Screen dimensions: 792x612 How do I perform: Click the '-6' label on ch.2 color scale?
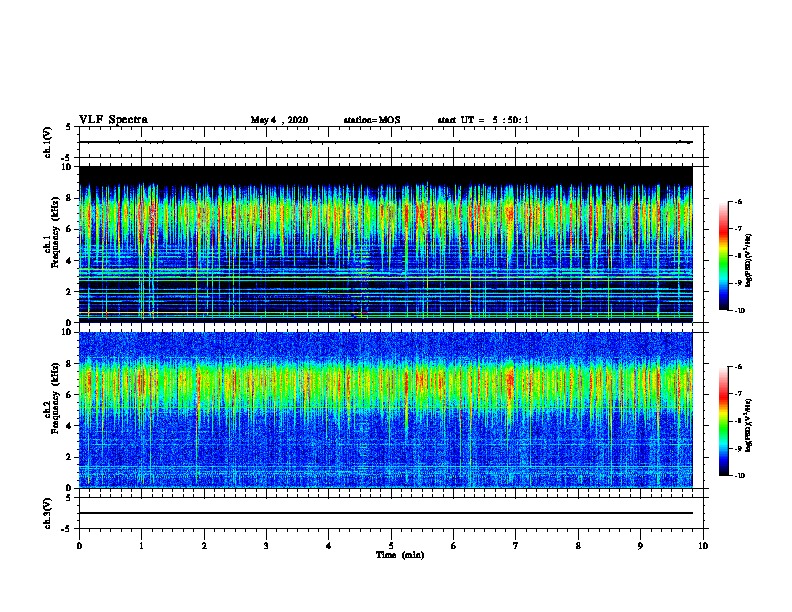[738, 367]
